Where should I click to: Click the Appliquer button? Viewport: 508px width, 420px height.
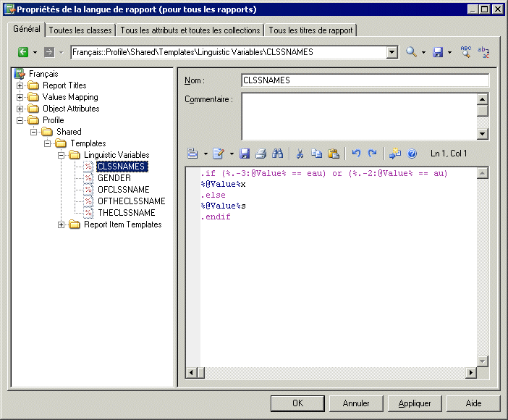pyautogui.click(x=415, y=403)
